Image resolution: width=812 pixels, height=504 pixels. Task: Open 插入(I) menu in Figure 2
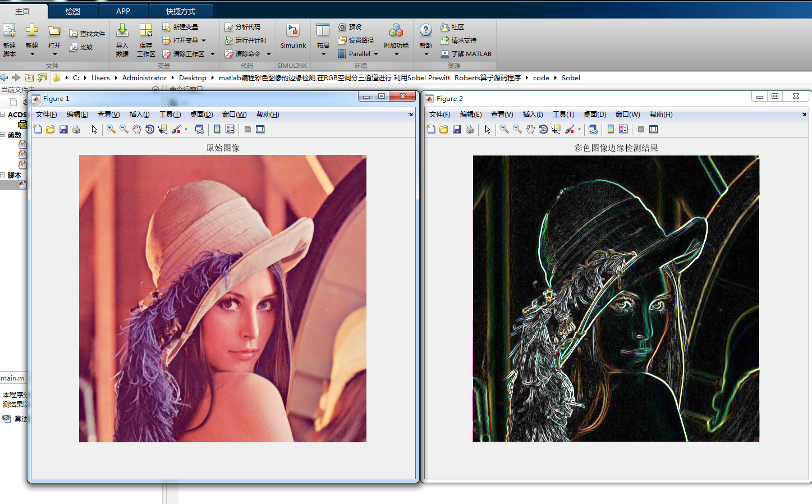click(x=533, y=114)
